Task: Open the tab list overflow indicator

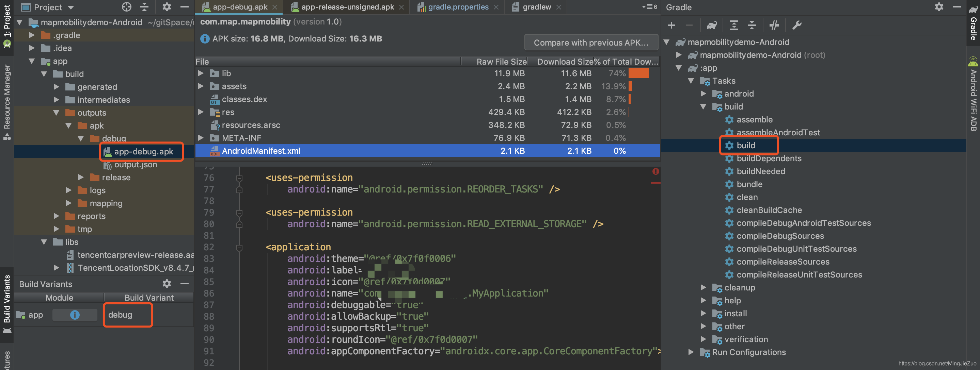Action: (649, 7)
